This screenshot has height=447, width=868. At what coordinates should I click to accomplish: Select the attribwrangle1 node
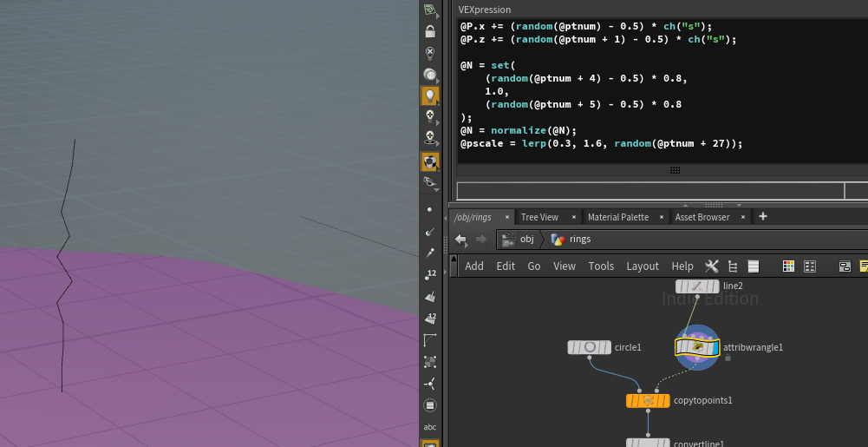(x=697, y=347)
